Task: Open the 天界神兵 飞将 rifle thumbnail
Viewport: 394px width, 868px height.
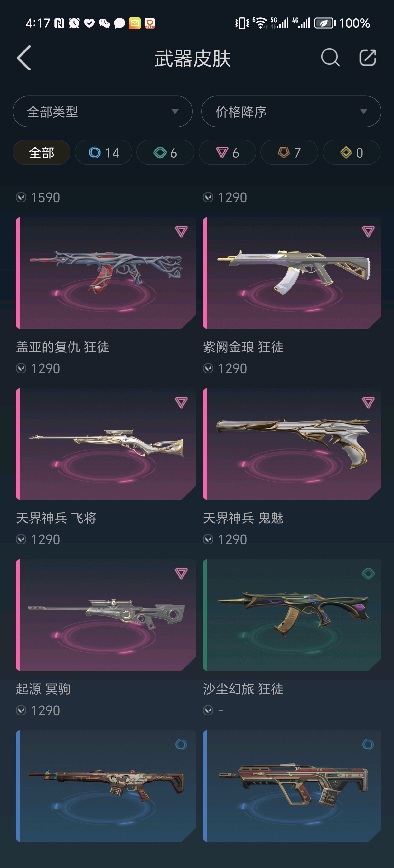Action: click(106, 444)
